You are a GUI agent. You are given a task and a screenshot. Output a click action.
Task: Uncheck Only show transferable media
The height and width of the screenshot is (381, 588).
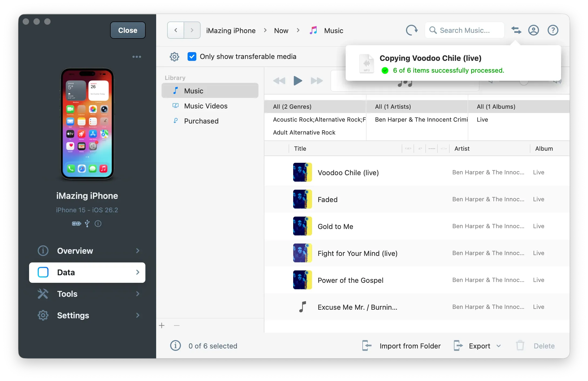click(x=192, y=57)
